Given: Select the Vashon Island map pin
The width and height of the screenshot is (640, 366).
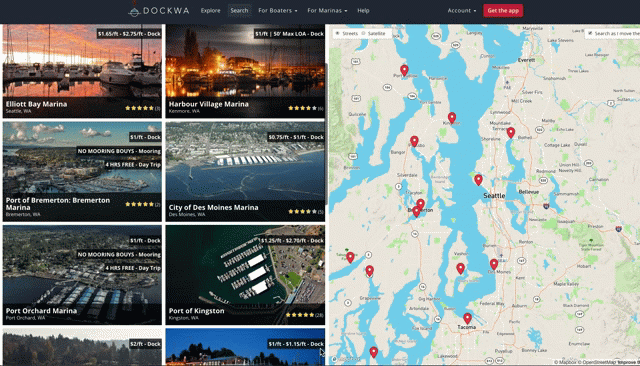Looking at the screenshot, I should click(460, 268).
